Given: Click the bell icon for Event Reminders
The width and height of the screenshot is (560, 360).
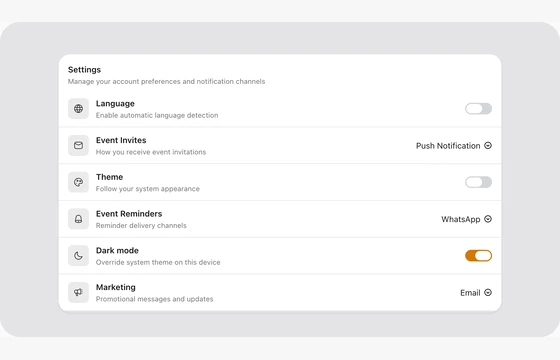Looking at the screenshot, I should pyautogui.click(x=79, y=219).
